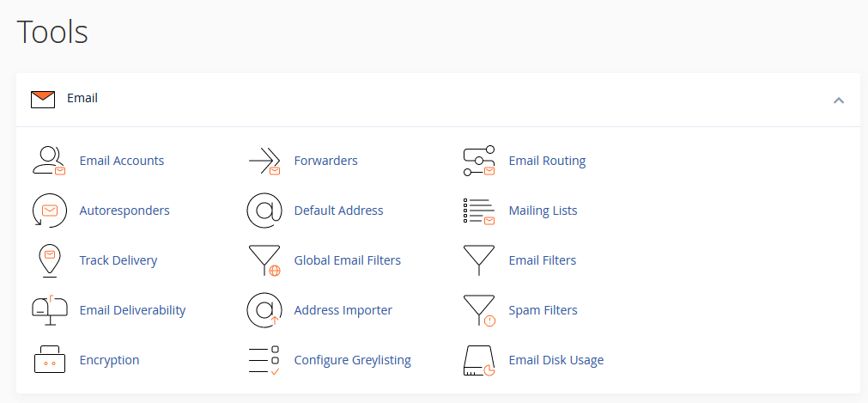Click the Track Delivery pin icon
The width and height of the screenshot is (868, 403).
49,260
